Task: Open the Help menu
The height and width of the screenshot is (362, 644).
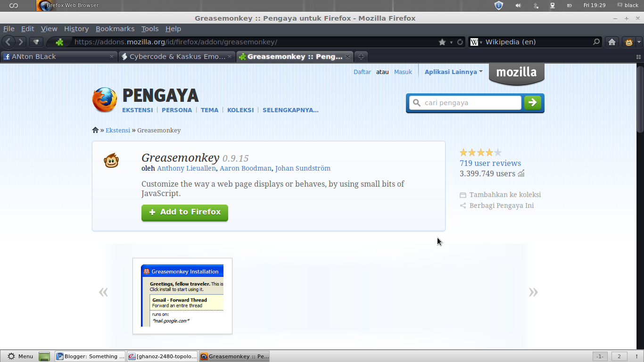Action: pyautogui.click(x=173, y=29)
